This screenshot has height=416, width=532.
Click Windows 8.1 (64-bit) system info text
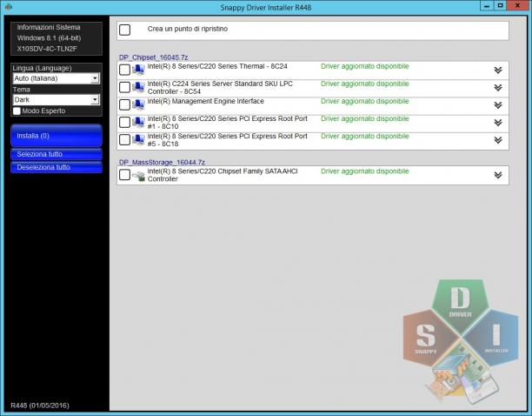[50, 38]
